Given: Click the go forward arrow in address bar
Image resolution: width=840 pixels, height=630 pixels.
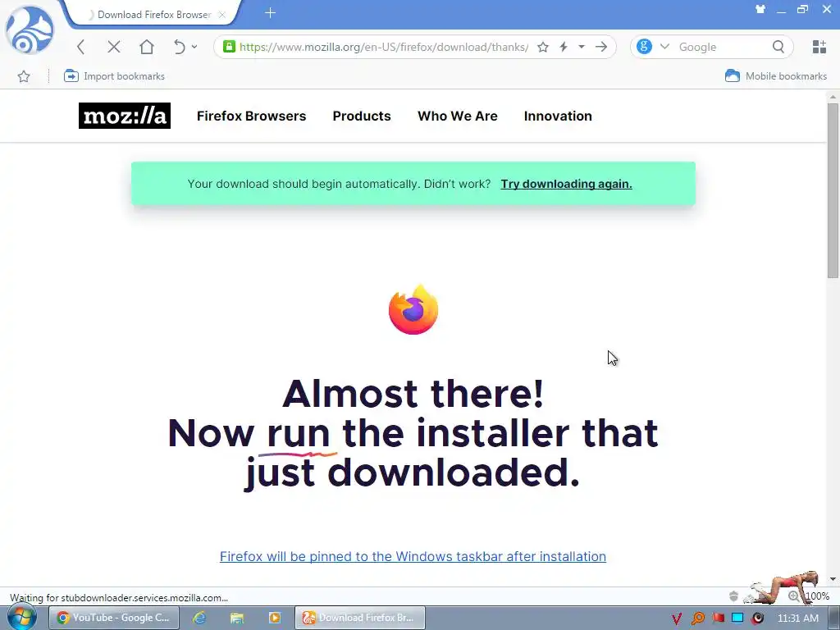Looking at the screenshot, I should coord(601,47).
